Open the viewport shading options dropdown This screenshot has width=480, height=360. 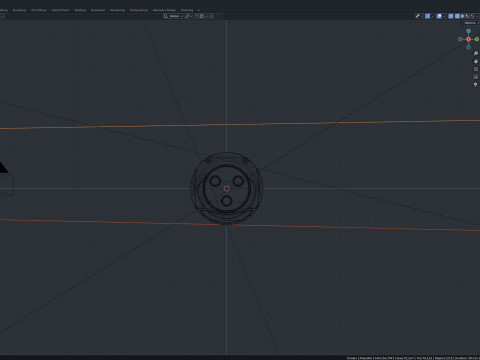coord(477,16)
